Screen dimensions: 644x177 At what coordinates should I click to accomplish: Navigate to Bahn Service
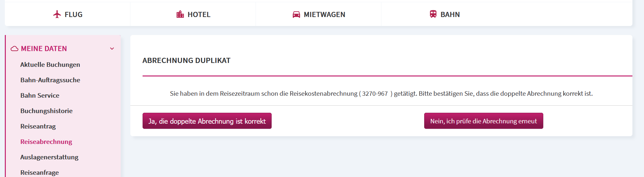pyautogui.click(x=40, y=95)
